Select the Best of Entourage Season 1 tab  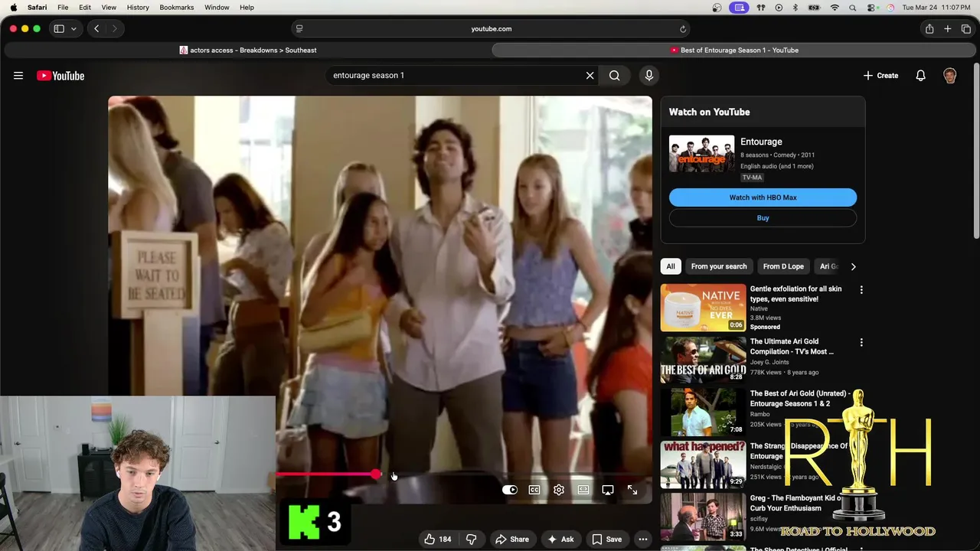pos(734,51)
